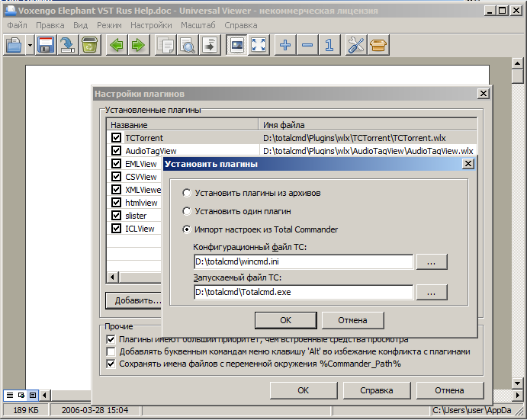The width and height of the screenshot is (527, 420).
Task: Open the Справка menu
Action: point(241,25)
